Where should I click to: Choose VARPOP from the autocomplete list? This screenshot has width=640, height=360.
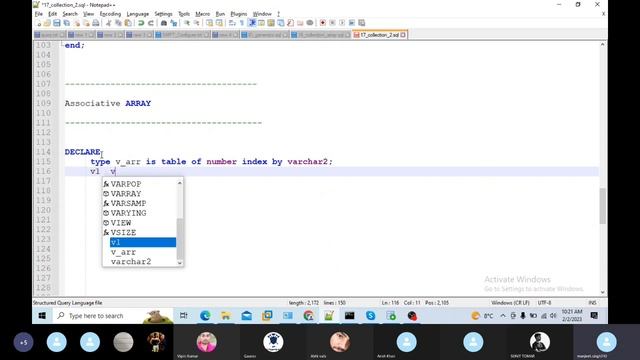coord(126,184)
